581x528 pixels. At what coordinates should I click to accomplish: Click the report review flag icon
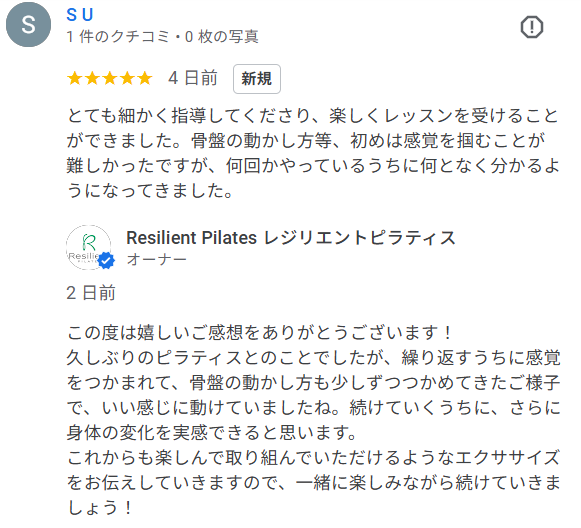click(532, 27)
